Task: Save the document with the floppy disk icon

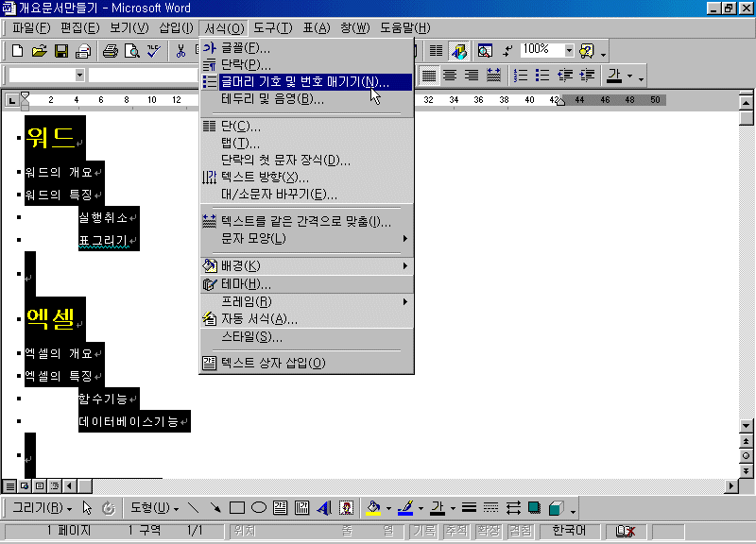Action: (61, 51)
